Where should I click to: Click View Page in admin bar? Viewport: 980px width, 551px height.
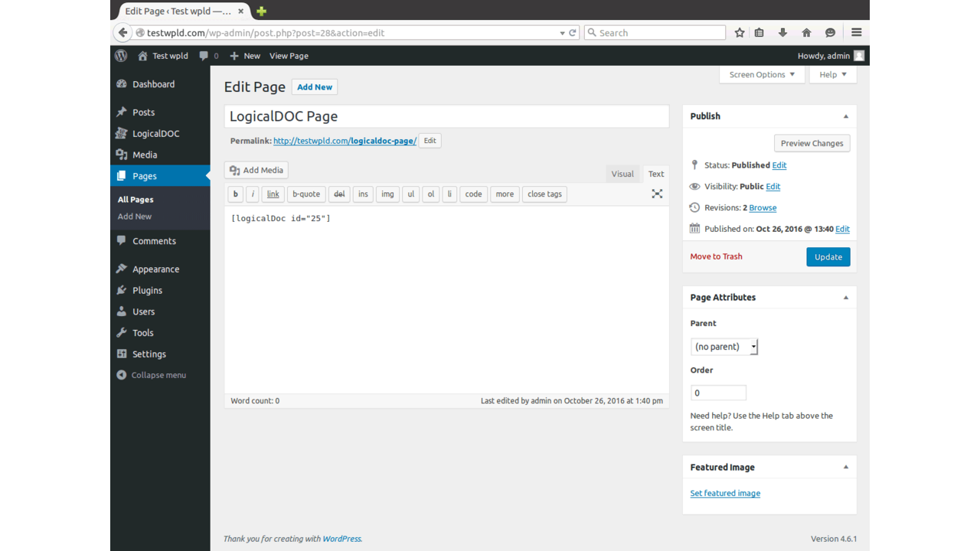pyautogui.click(x=289, y=56)
